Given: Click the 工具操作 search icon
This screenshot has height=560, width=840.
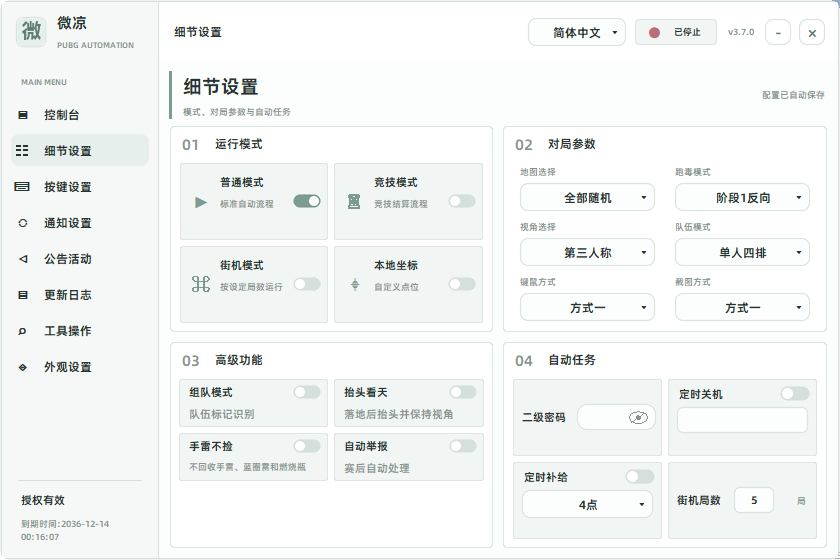Looking at the screenshot, I should [x=22, y=331].
